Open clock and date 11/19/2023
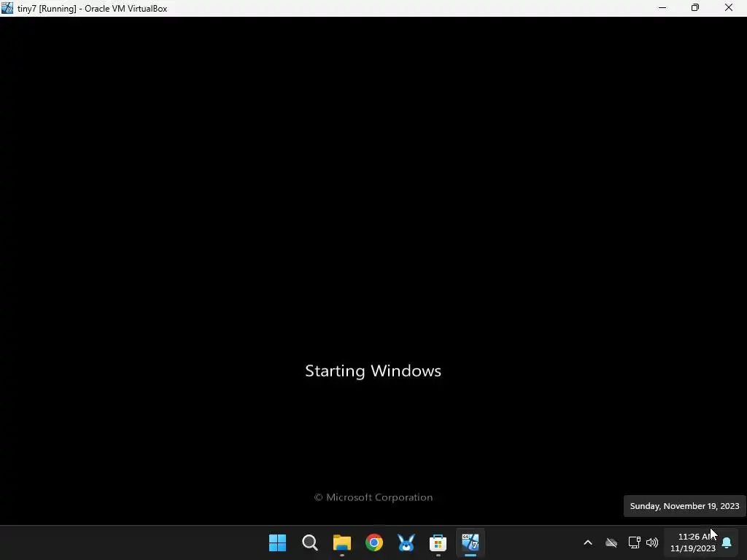The height and width of the screenshot is (560, 747). (x=693, y=542)
